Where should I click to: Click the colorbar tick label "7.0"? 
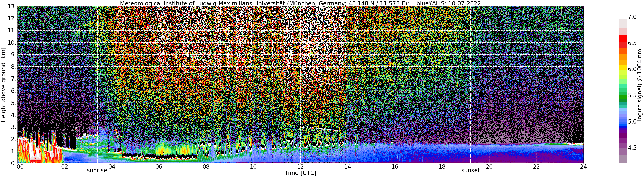(632, 17)
